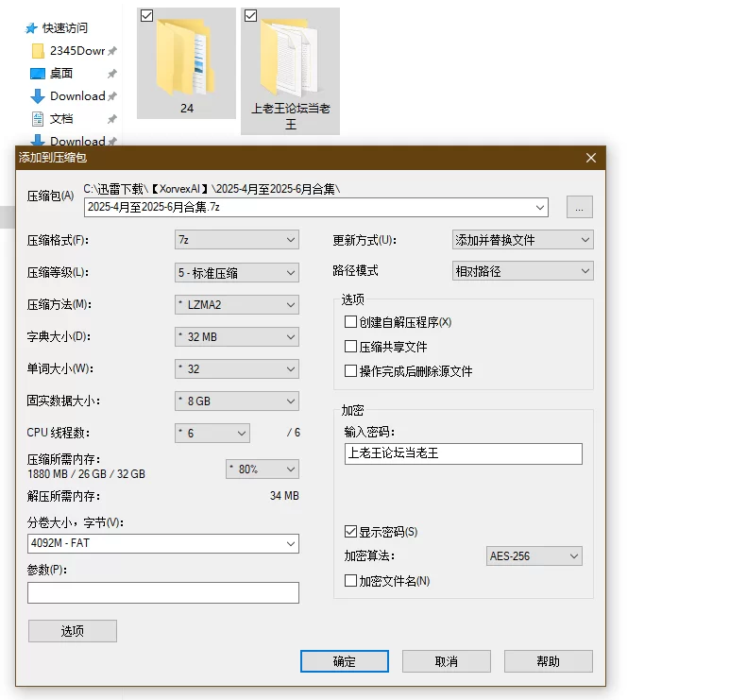Viewport: 746px width, 700px height.
Task: Open the 单词大小 dropdown
Action: [x=236, y=368]
